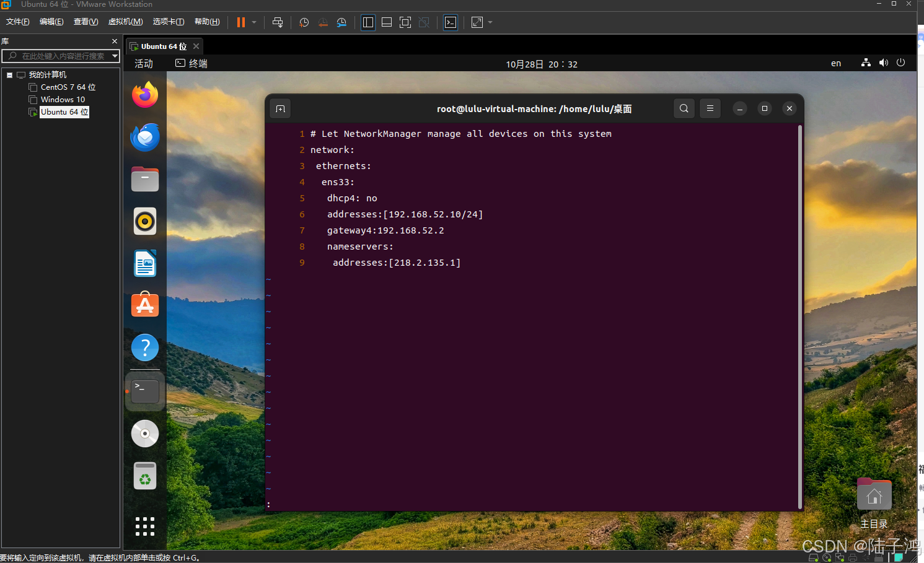Select the Ubuntu 64 位 tab

162,46
